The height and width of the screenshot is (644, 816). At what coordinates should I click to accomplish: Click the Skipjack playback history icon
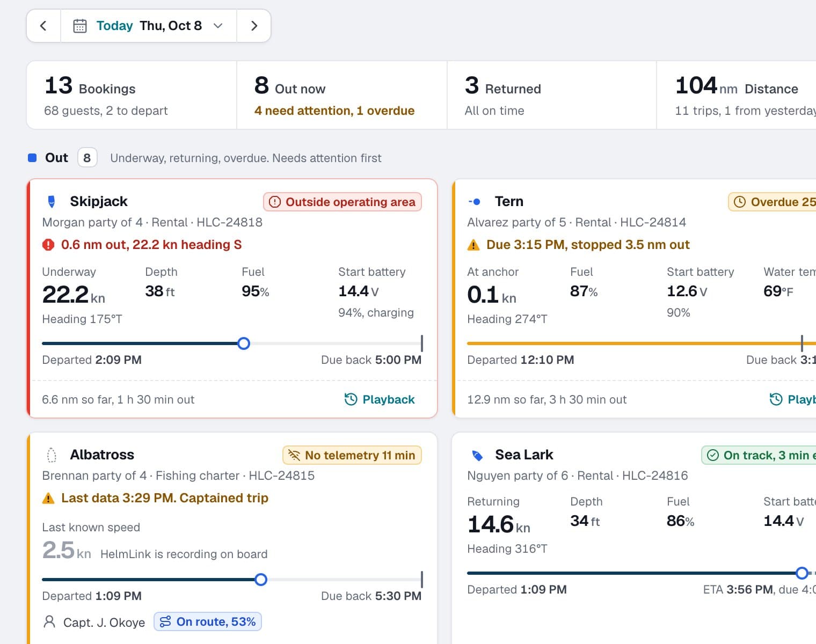click(351, 399)
